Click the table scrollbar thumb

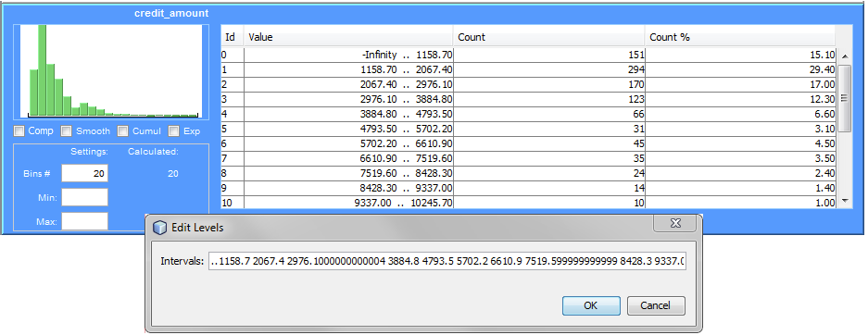[x=845, y=98]
